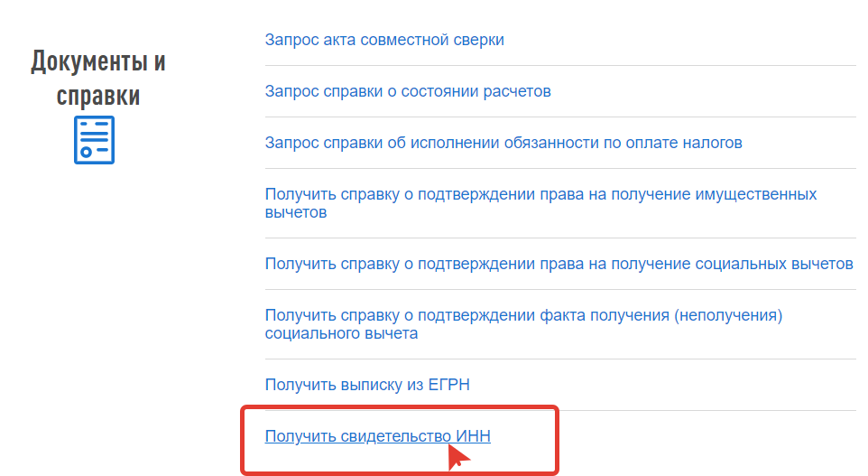The width and height of the screenshot is (868, 476).
Task: Click 'Получить выписку из ЕГРН'
Action: [x=367, y=385]
